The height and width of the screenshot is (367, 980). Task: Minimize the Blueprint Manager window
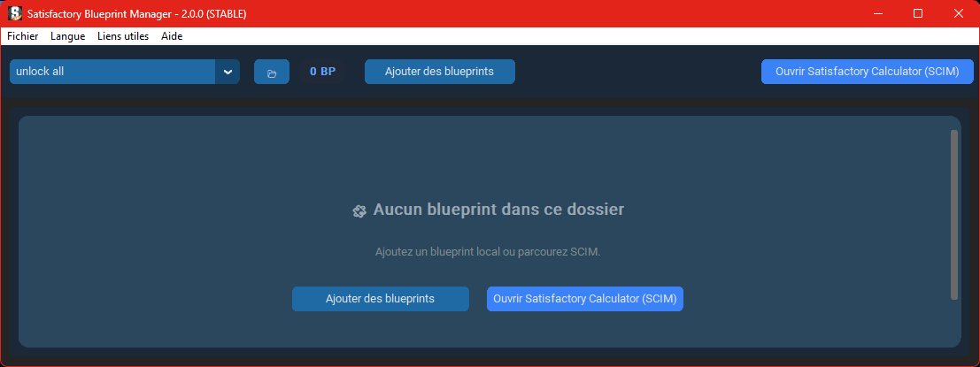(x=878, y=13)
